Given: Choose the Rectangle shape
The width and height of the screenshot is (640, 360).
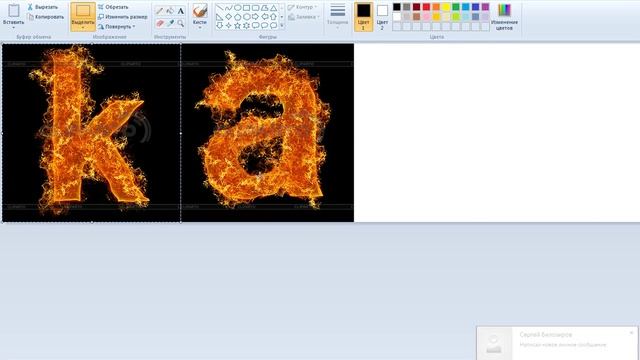Looking at the screenshot, I should pos(247,8).
